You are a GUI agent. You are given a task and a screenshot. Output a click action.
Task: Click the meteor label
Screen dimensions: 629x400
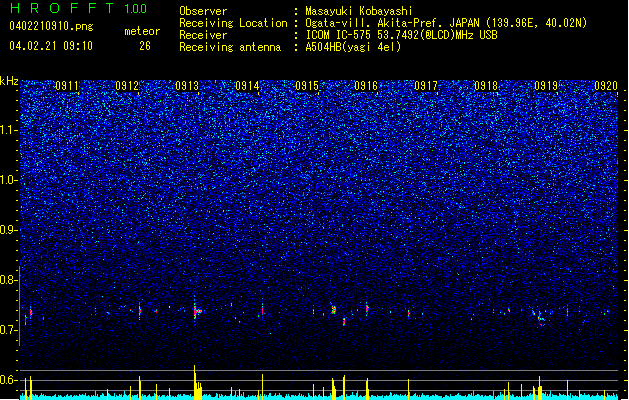pos(142,31)
